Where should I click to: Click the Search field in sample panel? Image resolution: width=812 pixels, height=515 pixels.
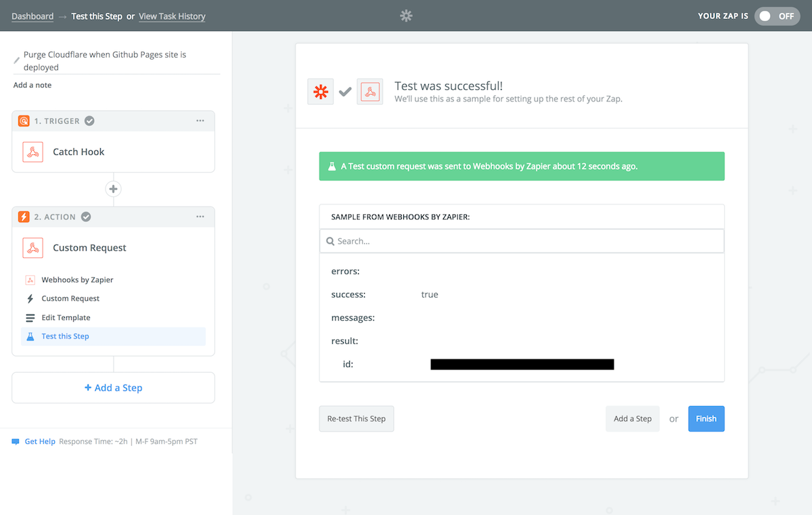pyautogui.click(x=522, y=241)
